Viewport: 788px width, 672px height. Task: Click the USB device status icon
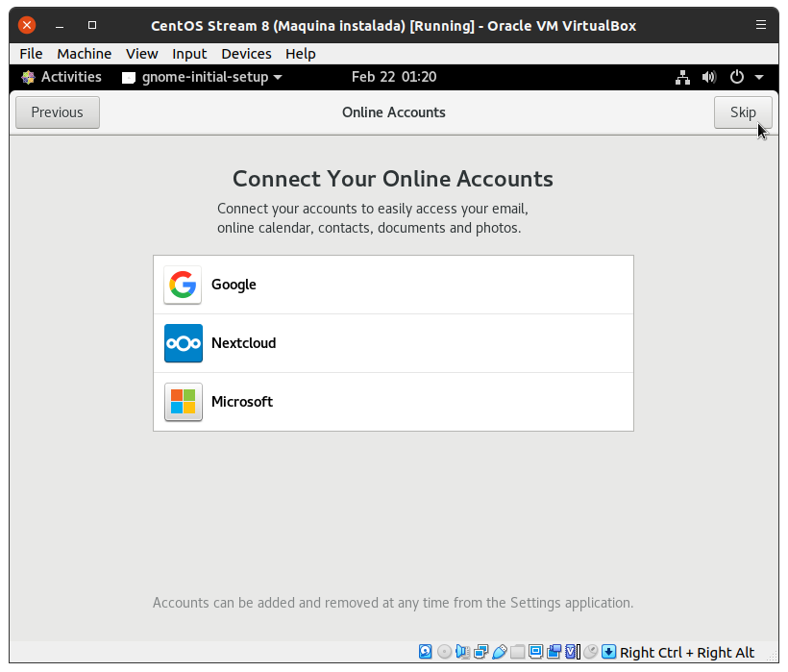[499, 652]
